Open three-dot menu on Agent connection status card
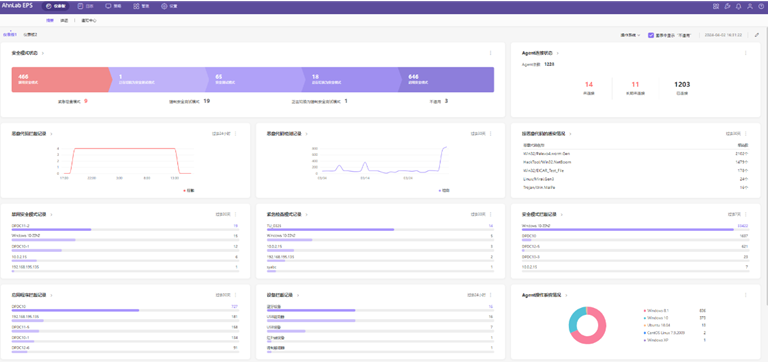Screen dimensions: 768x362 click(x=745, y=53)
